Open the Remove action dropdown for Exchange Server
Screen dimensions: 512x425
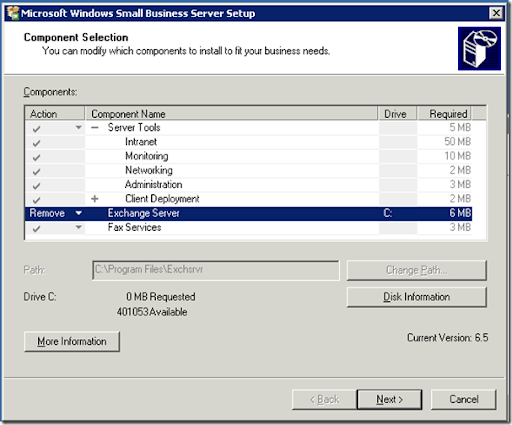[x=79, y=213]
